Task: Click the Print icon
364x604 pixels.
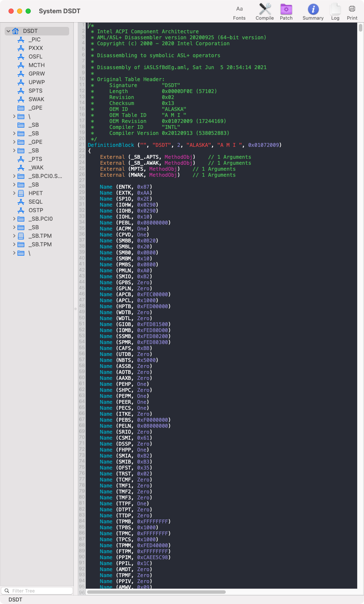Action: 352,12
